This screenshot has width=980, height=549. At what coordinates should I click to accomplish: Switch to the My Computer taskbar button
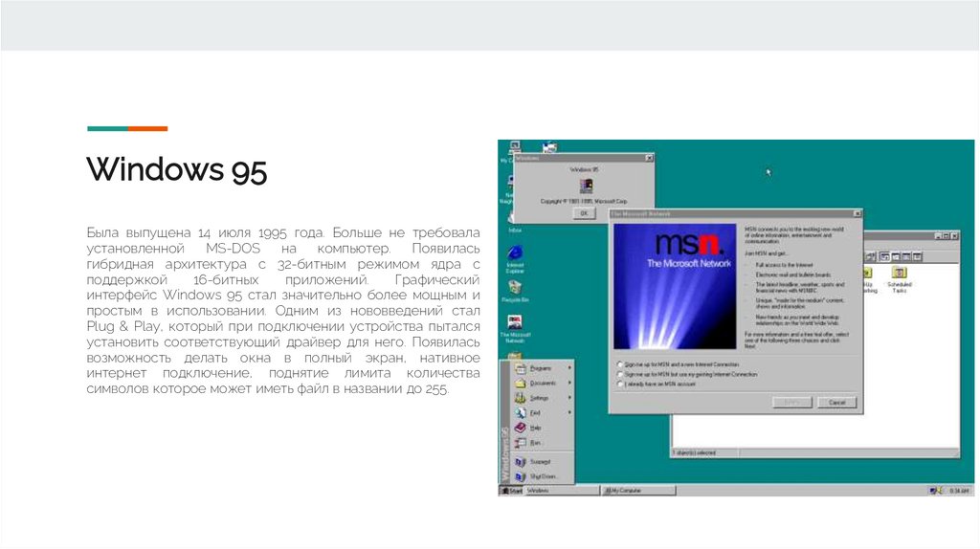pyautogui.click(x=638, y=491)
